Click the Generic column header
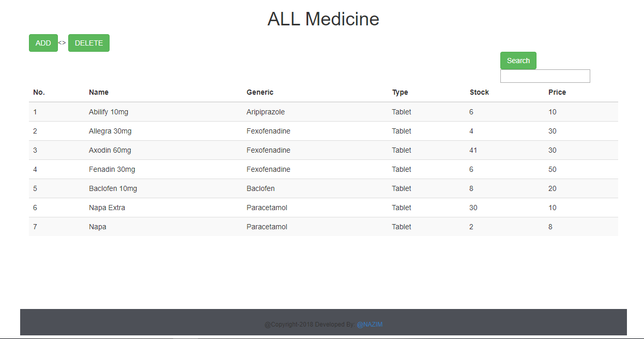This screenshot has height=339, width=644. pos(260,92)
